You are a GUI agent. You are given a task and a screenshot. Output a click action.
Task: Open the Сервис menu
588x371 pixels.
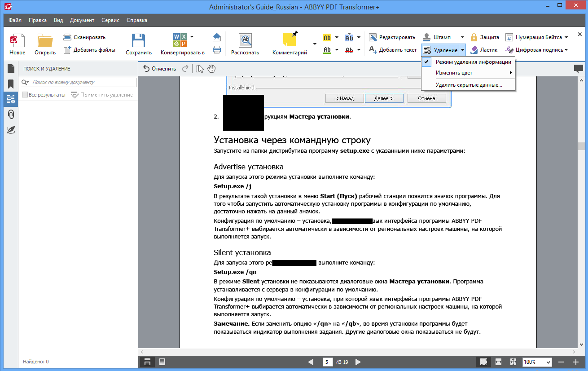coord(110,20)
